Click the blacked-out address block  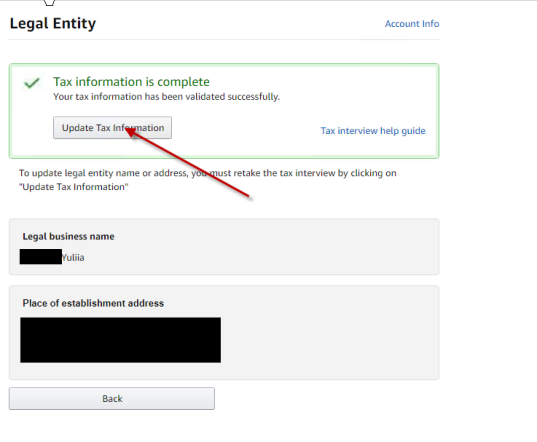coord(121,340)
